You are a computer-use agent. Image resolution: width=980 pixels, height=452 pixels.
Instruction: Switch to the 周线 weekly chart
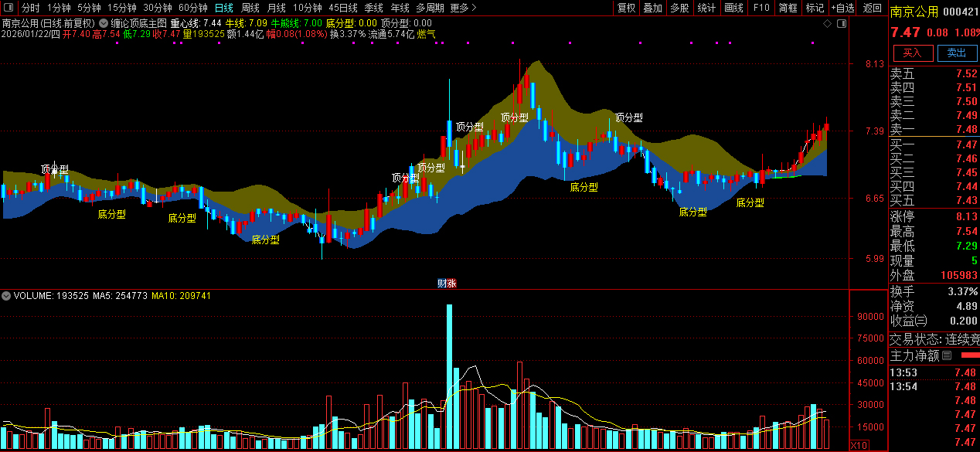pos(250,8)
